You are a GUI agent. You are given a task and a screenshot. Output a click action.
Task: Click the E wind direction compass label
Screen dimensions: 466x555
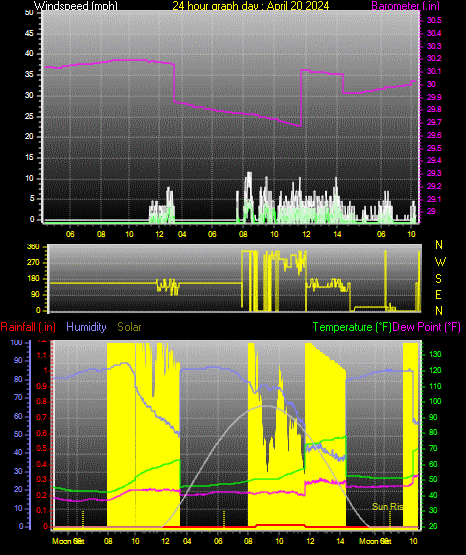pyautogui.click(x=438, y=294)
